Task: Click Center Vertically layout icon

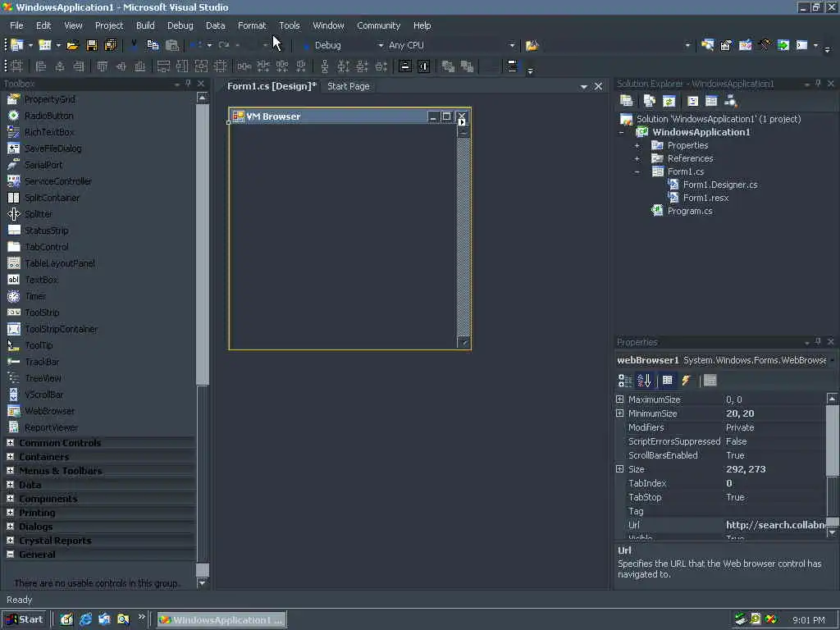Action: pos(424,66)
